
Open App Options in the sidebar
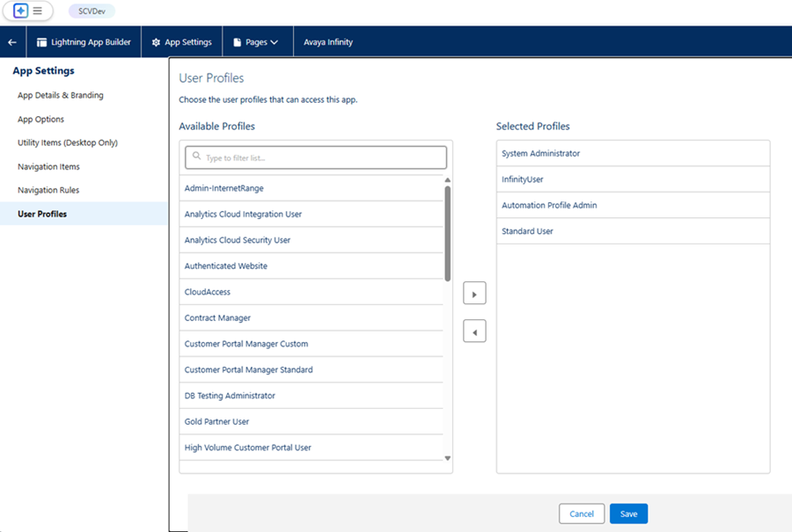pos(40,119)
